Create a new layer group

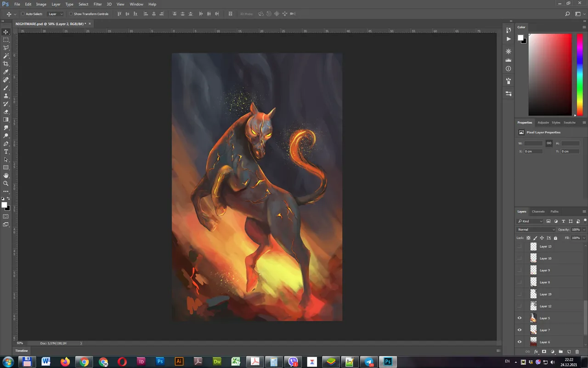560,352
